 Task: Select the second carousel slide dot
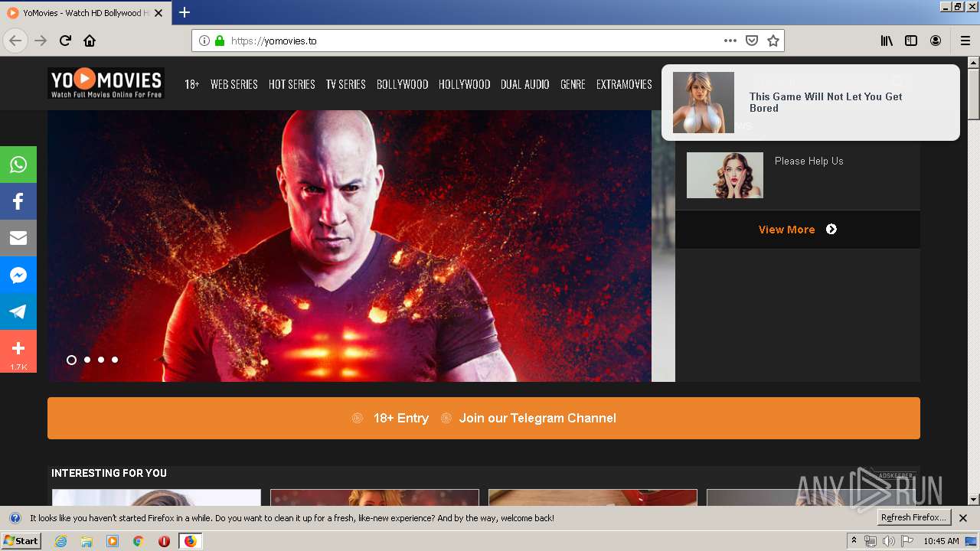[87, 360]
